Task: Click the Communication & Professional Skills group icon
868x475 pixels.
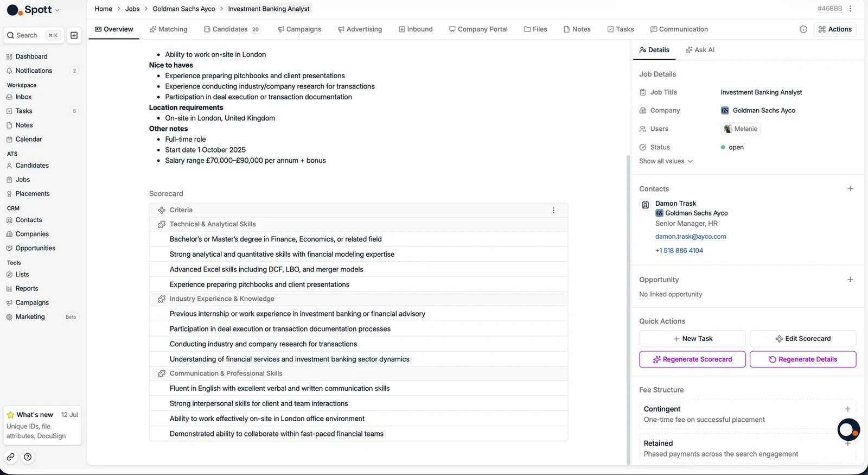Action: (x=162, y=374)
